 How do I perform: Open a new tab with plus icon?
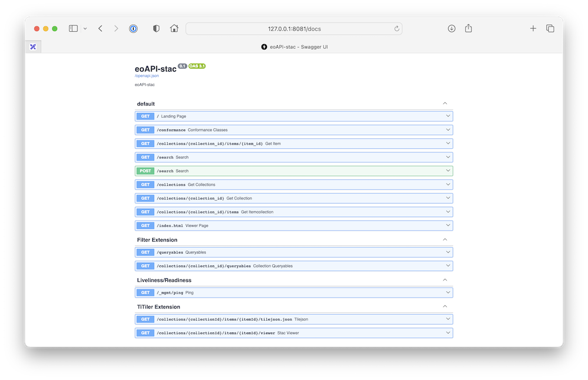coord(533,28)
